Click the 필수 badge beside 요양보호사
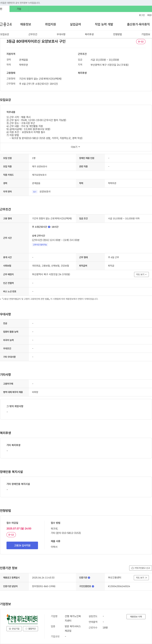This screenshot has height=644, width=152. click(x=35, y=192)
